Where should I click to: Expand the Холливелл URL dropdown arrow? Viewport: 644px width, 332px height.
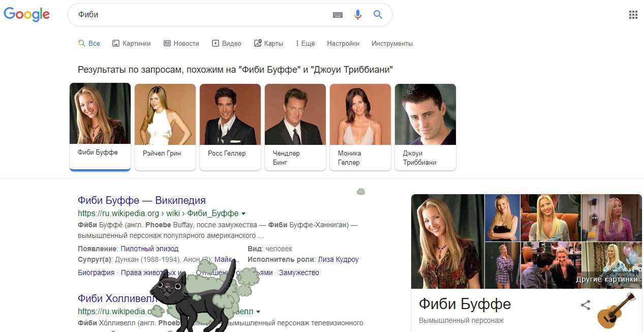pyautogui.click(x=258, y=311)
